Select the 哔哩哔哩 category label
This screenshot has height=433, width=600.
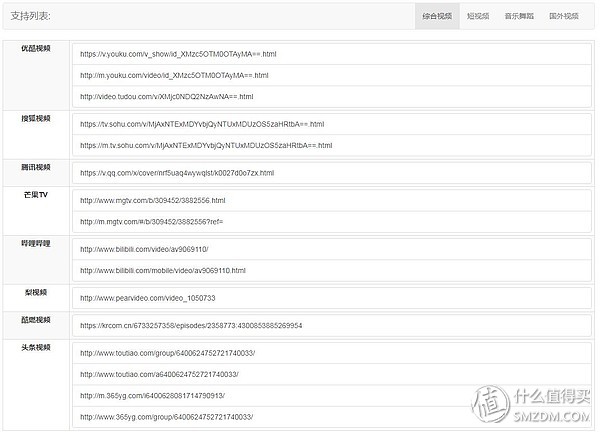click(36, 244)
